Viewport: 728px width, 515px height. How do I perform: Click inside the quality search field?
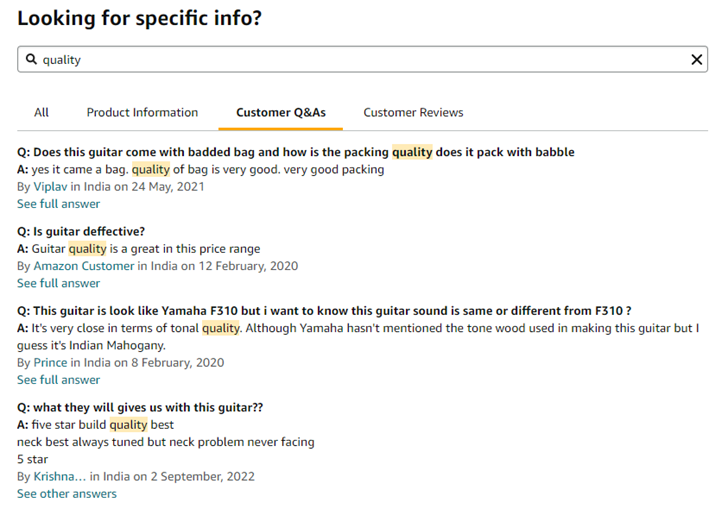coord(362,59)
